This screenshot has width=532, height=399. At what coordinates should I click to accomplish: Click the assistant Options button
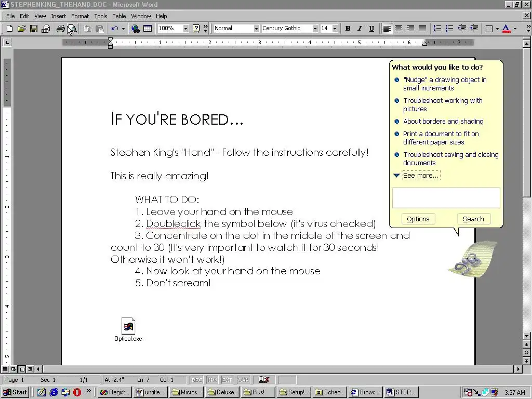[418, 219]
